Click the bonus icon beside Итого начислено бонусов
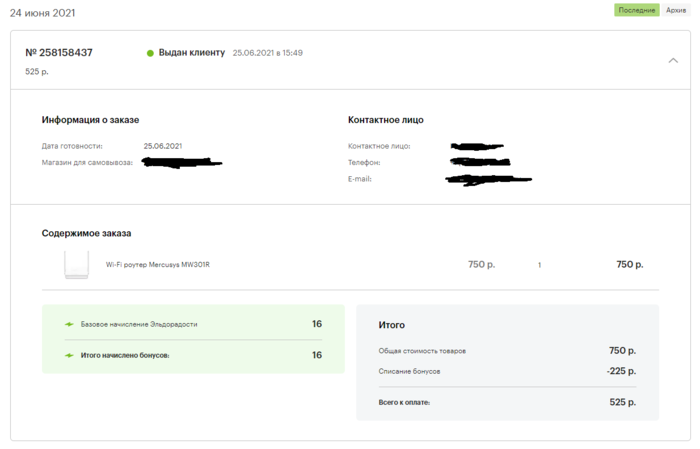Viewport: 700px width, 449px height. point(69,356)
